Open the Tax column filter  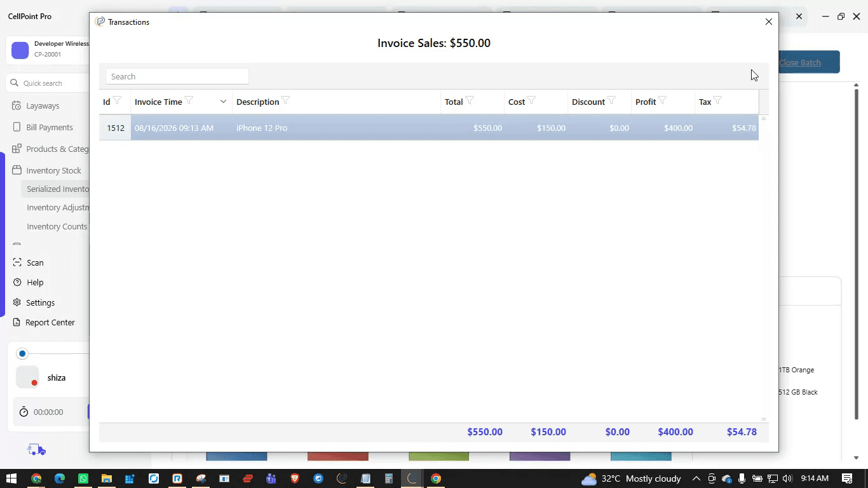pyautogui.click(x=717, y=100)
